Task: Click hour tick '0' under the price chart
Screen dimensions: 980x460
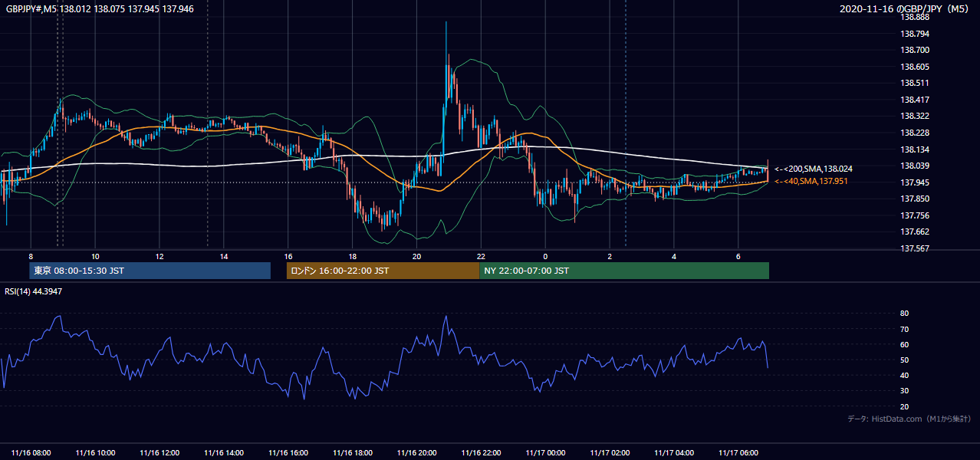Action: pos(545,256)
